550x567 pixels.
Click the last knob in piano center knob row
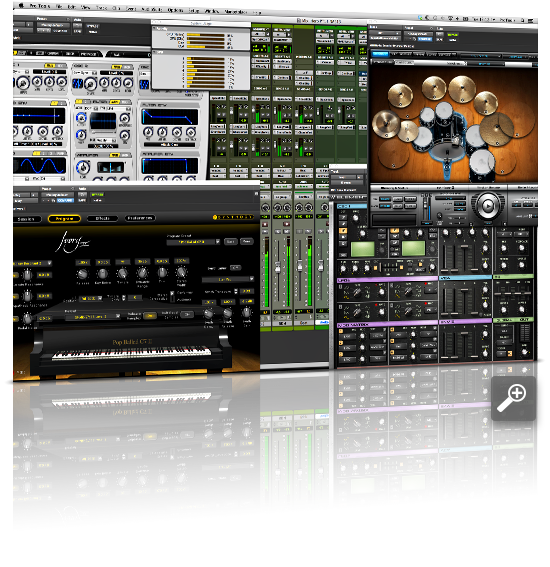click(181, 272)
